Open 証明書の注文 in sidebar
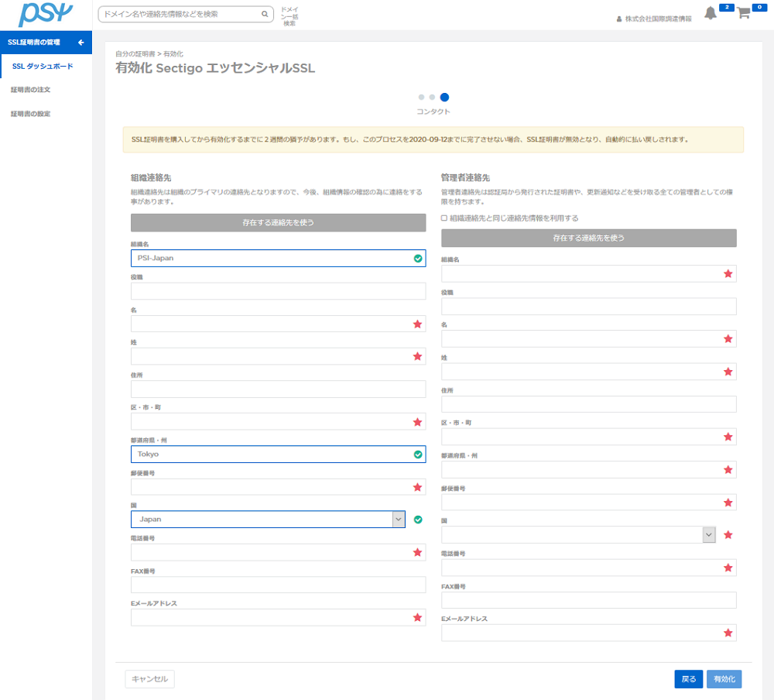This screenshot has height=700, width=774. pyautogui.click(x=31, y=89)
